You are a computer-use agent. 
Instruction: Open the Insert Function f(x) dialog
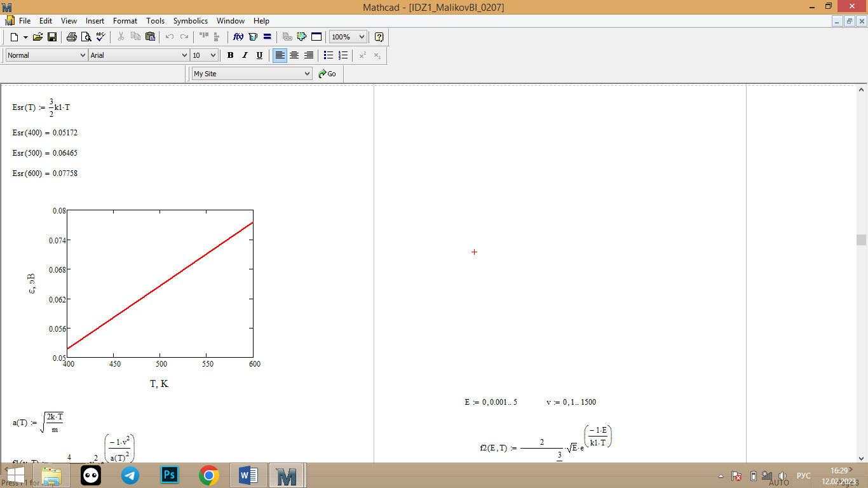(238, 37)
